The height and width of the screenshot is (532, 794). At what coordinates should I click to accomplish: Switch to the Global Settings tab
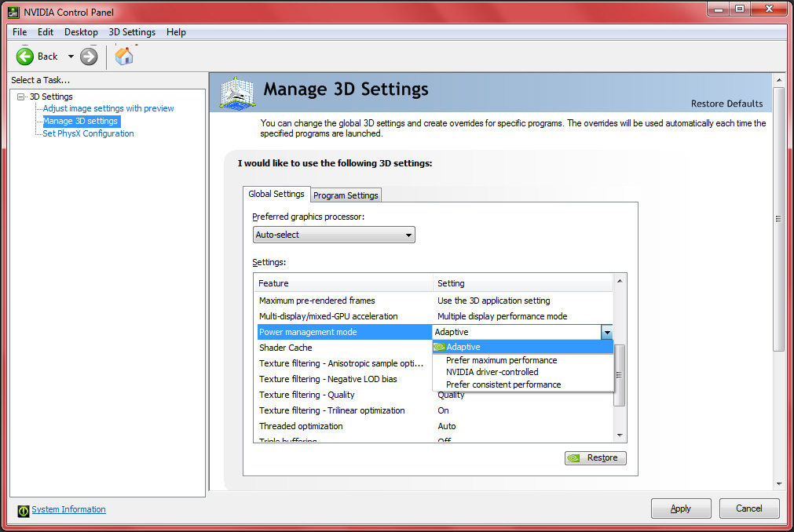[276, 194]
